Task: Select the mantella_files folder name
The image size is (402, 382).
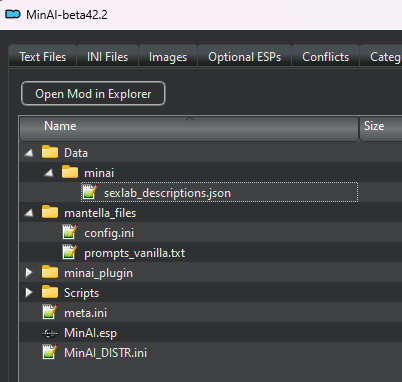Action: (x=100, y=213)
